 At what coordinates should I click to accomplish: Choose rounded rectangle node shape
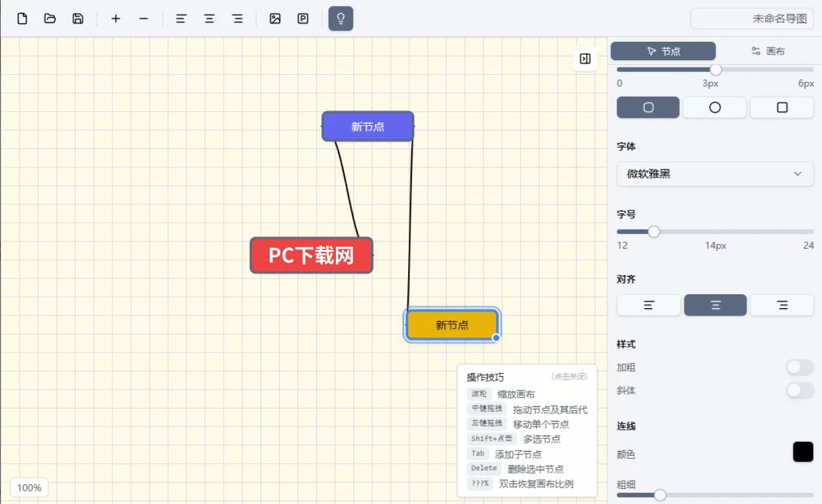pos(648,107)
